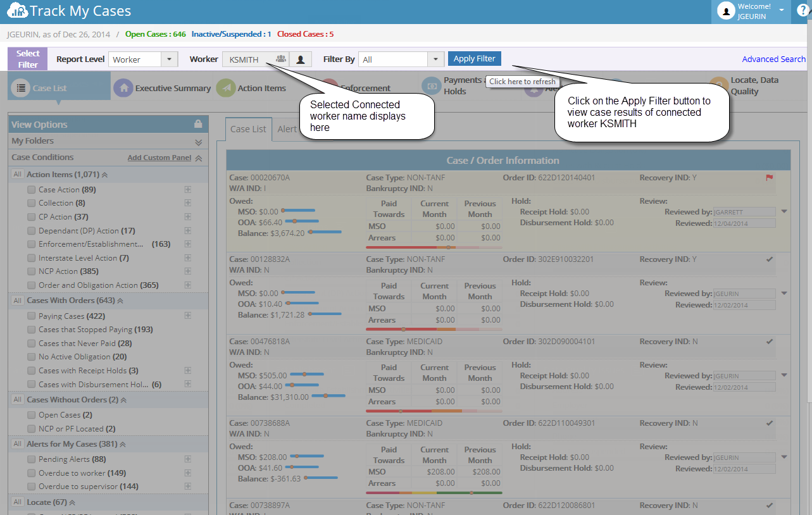This screenshot has height=515, width=812.
Task: Open the user account dropdown arrow
Action: (782, 11)
